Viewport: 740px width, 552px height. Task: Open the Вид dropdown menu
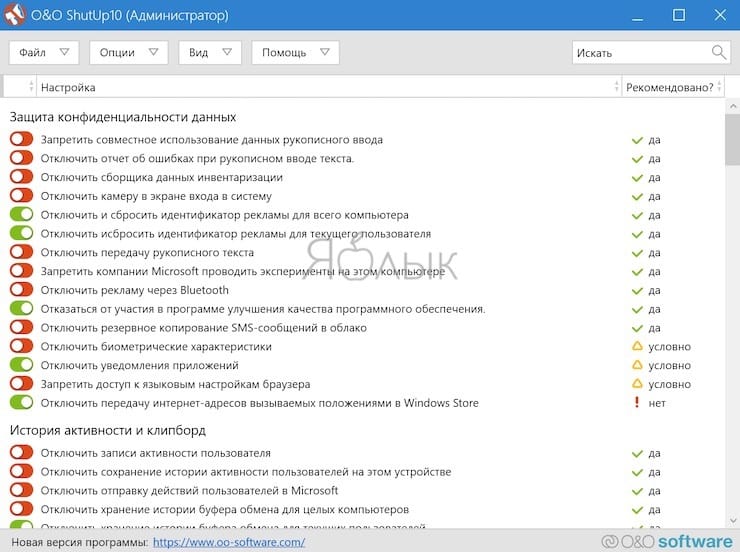(210, 52)
